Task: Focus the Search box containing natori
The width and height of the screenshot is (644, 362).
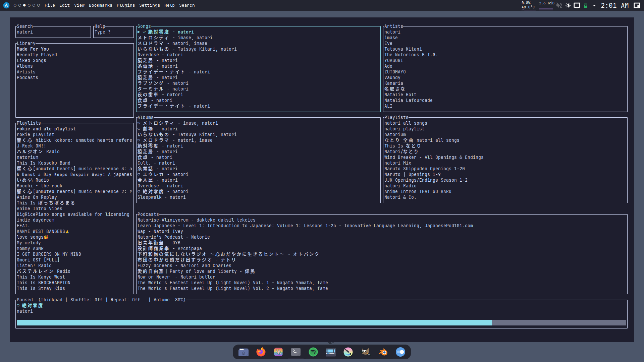Action: click(53, 32)
